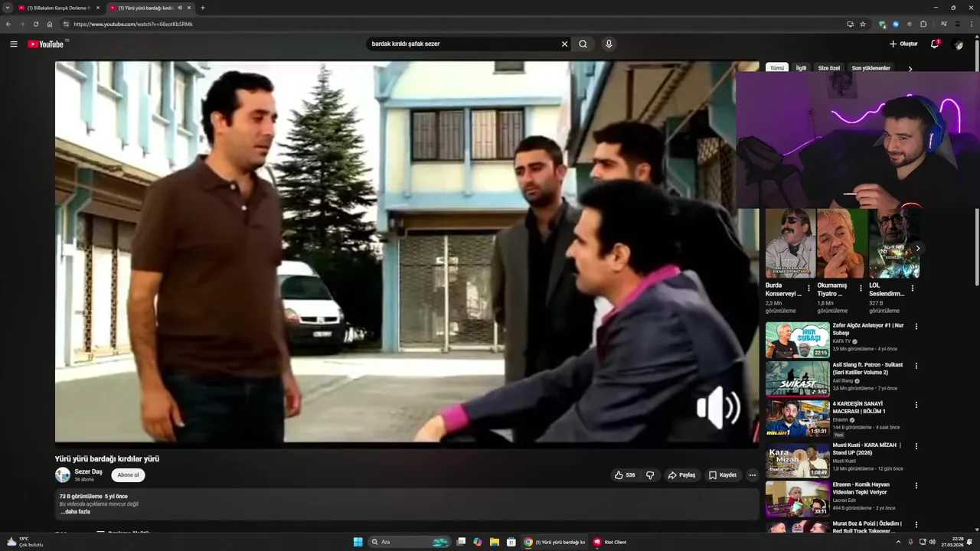Screen dimensions: 980x551
Task: Start voice search with the microphone
Action: tap(609, 44)
